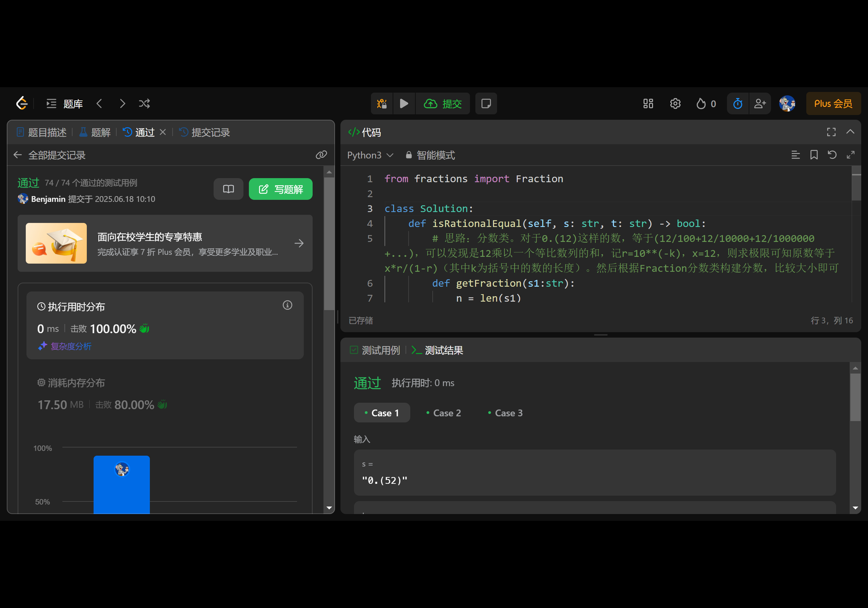
Task: Toggle fullscreen for the code panel
Action: point(831,132)
